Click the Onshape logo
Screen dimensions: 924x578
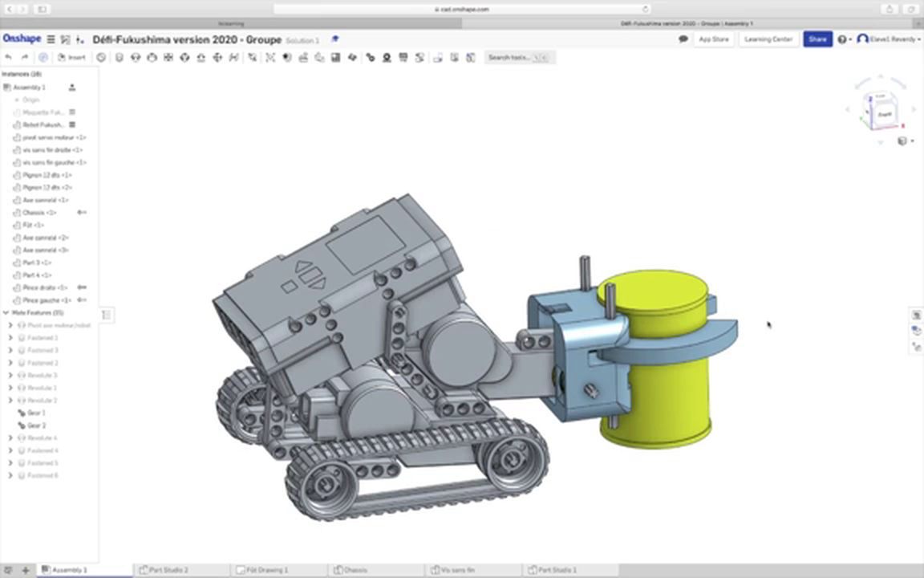click(x=22, y=39)
